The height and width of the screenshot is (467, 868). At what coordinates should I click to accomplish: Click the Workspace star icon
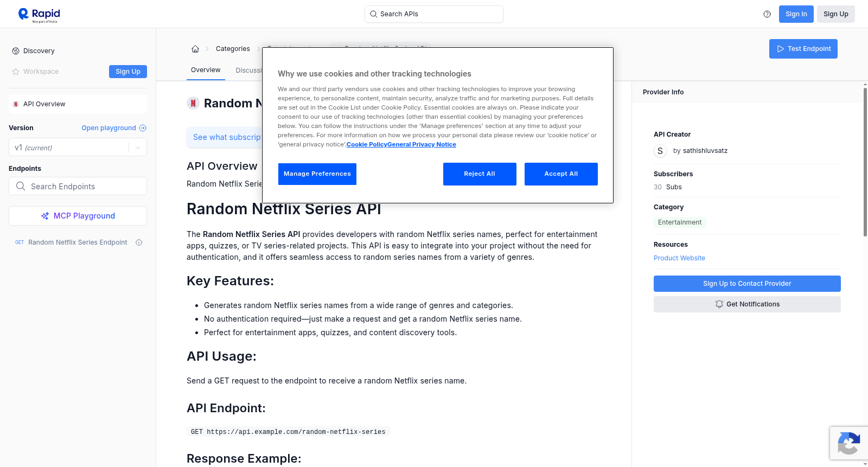(x=16, y=72)
